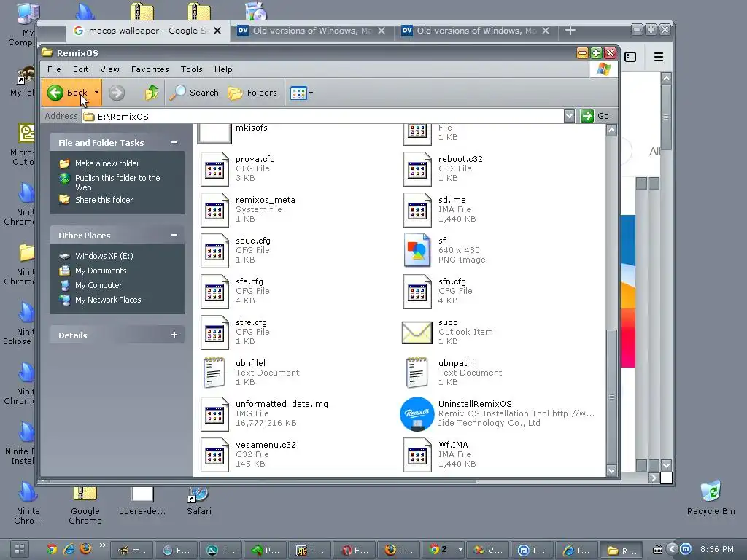This screenshot has height=560, width=747.
Task: Select the ubnpathl text document icon
Action: tap(417, 373)
